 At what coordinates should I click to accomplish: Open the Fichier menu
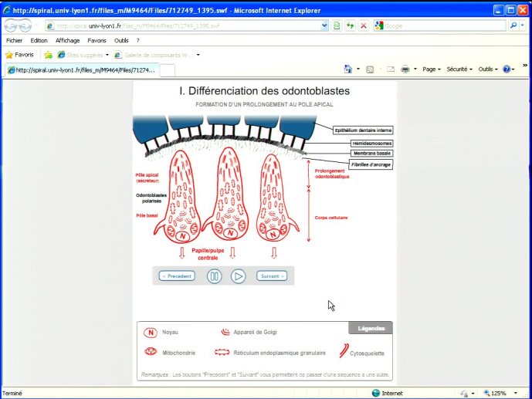14,40
